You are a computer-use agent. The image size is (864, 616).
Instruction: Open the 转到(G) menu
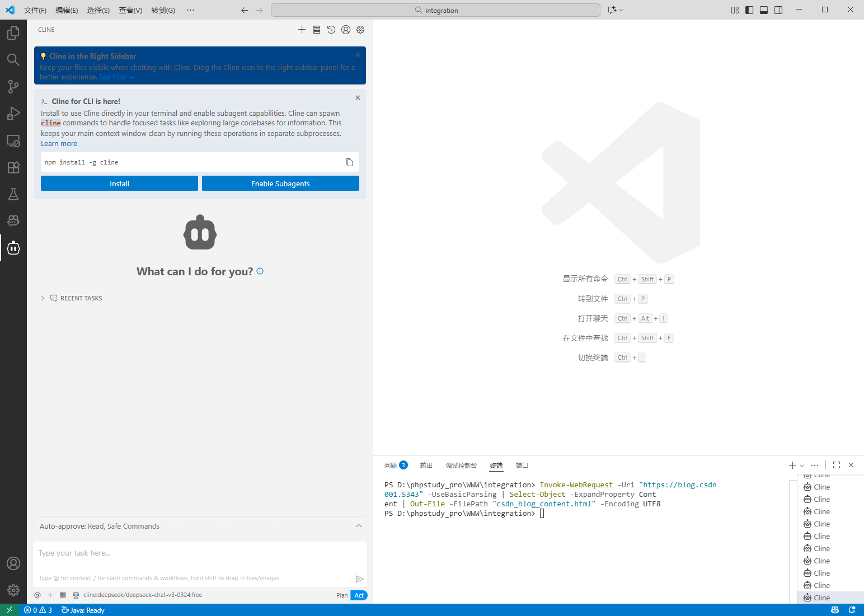(x=163, y=10)
